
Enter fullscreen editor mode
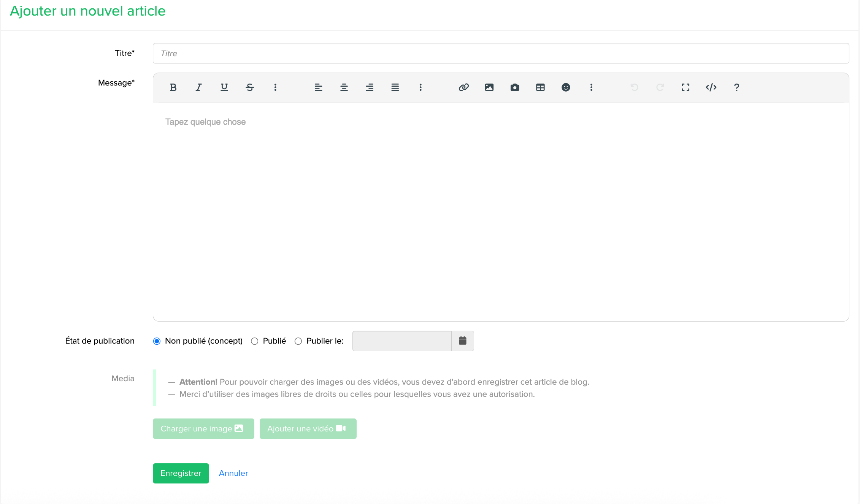(685, 87)
